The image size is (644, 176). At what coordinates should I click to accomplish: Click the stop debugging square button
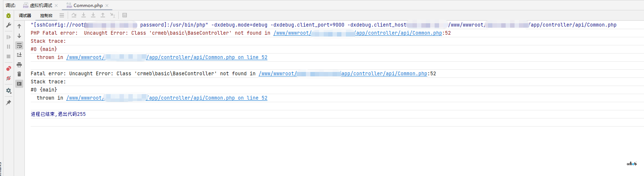[x=9, y=56]
